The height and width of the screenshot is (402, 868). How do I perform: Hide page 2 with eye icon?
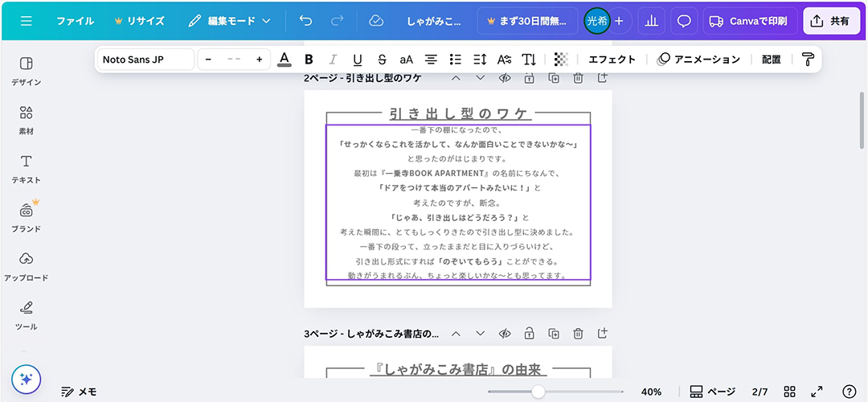point(504,78)
